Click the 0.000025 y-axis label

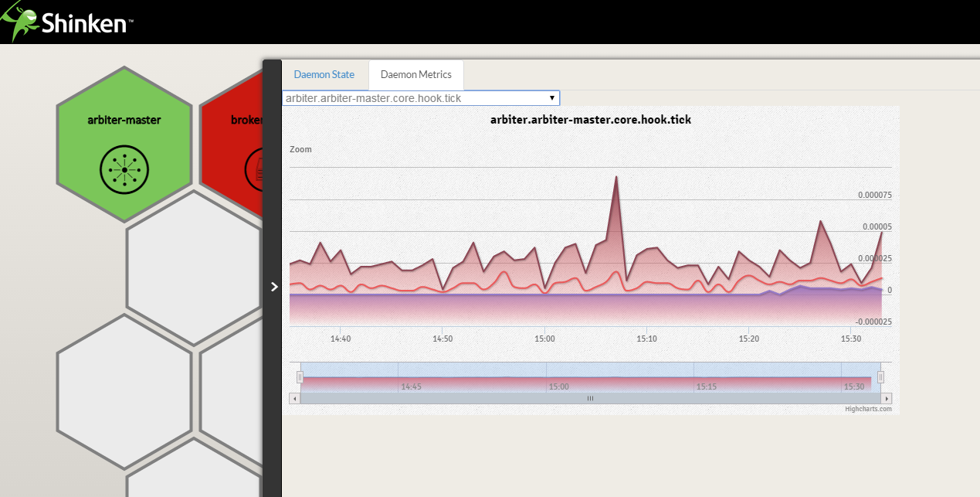[x=875, y=258]
